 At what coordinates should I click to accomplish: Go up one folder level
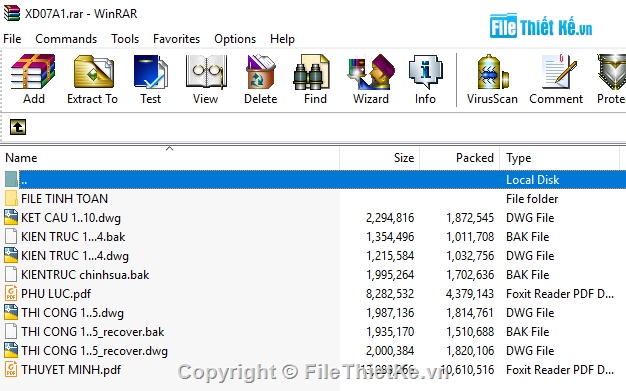tap(18, 127)
